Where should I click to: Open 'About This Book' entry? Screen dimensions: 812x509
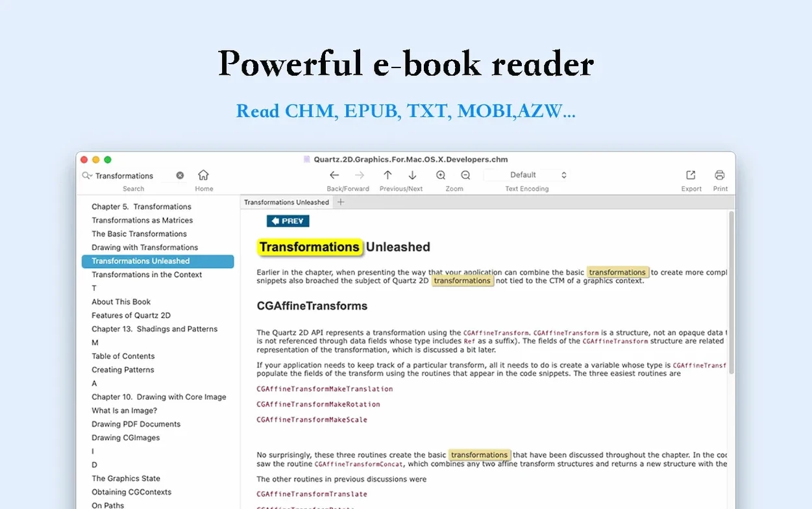[121, 302]
